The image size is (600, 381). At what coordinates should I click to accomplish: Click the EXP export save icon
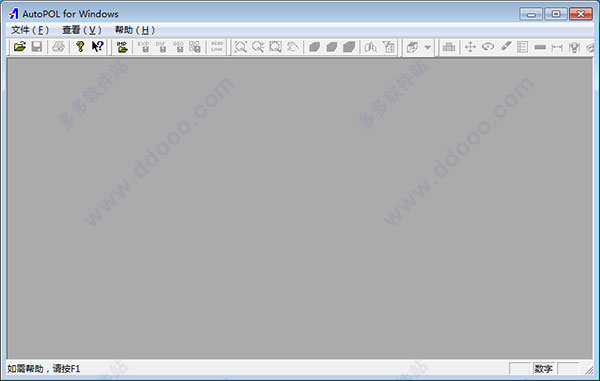(x=144, y=47)
